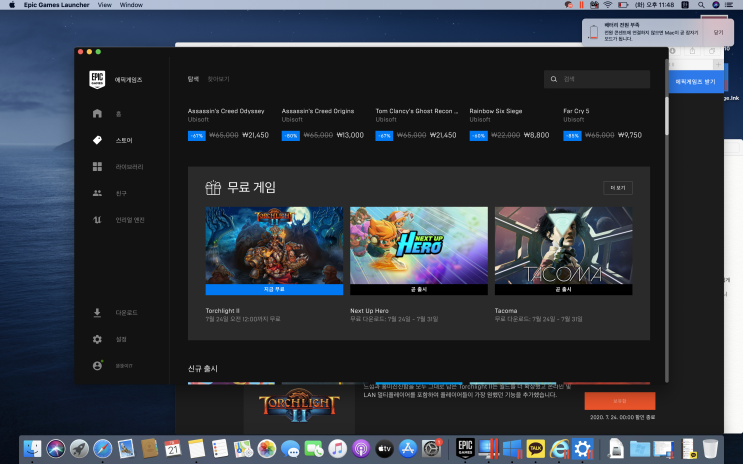Click the Epic Games shield logo

click(x=97, y=79)
